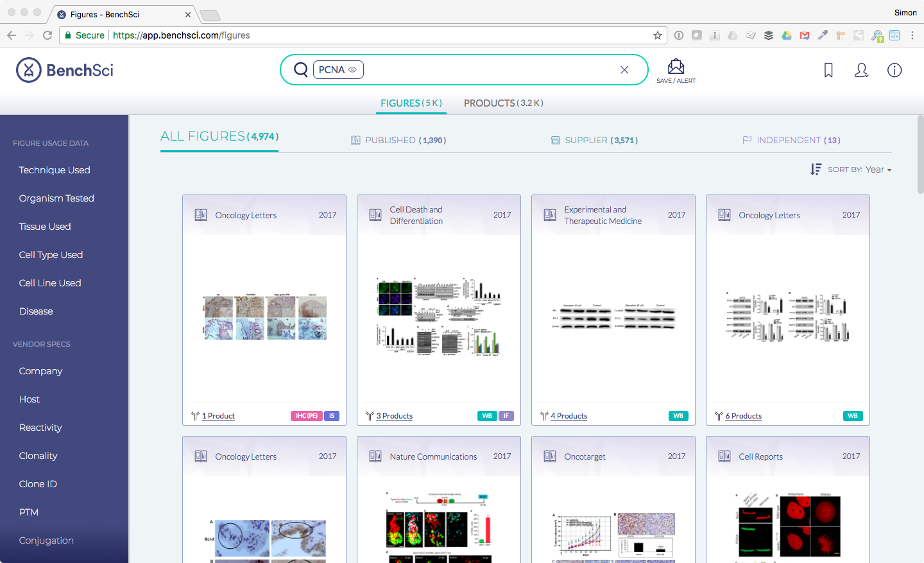
Task: Switch to the PRODUCTS (3.2K) tab
Action: (504, 103)
